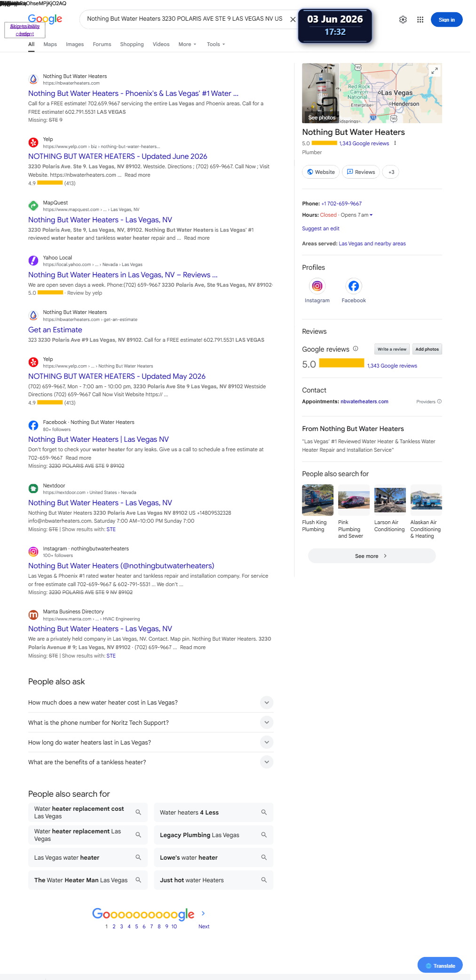This screenshot has height=980, width=476.
Task: Switch to the Images tab
Action: point(75,44)
